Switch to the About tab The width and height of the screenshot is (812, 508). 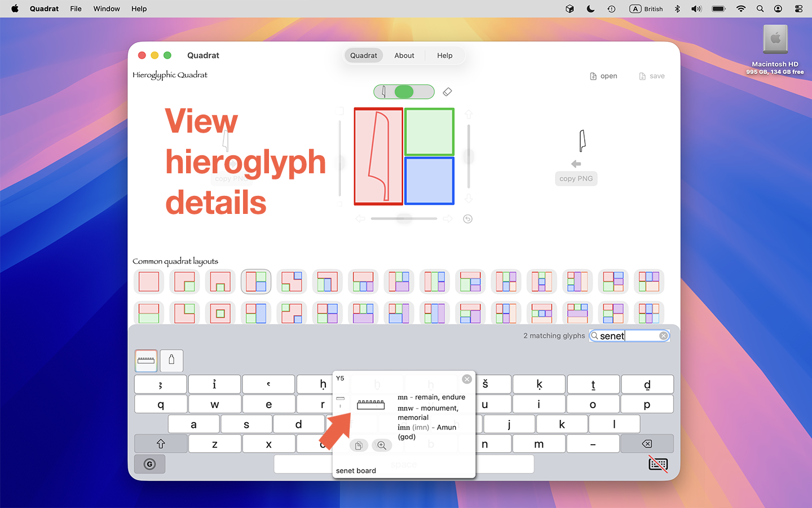click(404, 55)
